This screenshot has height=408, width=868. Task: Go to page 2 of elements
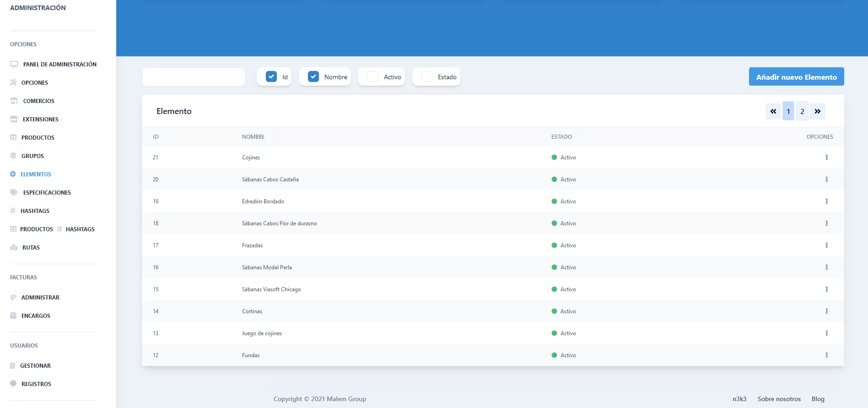coord(802,111)
